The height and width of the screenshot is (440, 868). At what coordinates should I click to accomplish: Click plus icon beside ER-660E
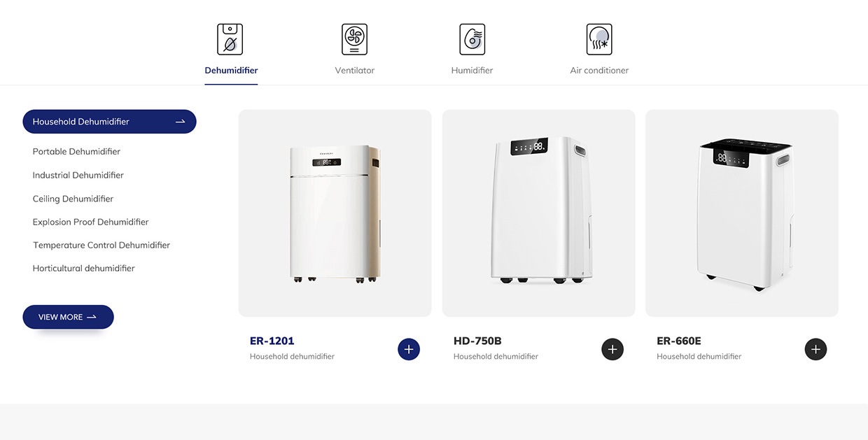(x=815, y=349)
